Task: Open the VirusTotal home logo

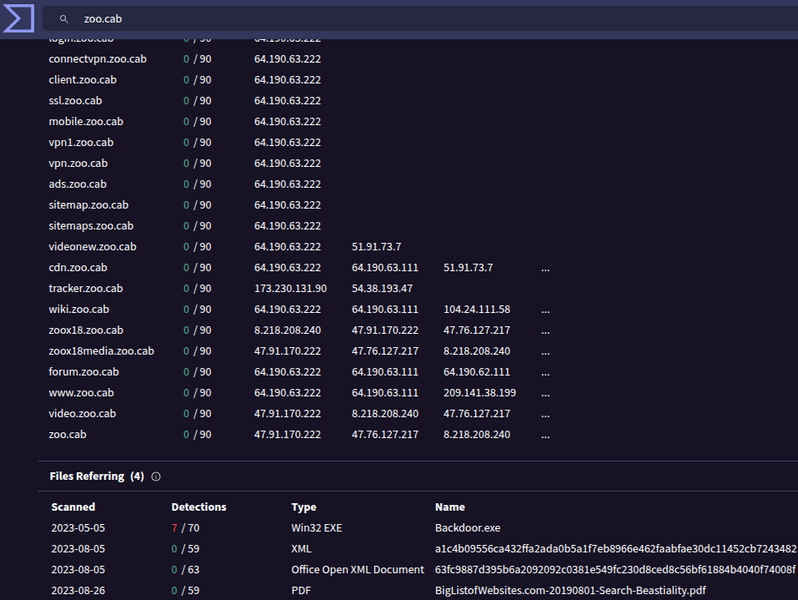Action: pos(18,18)
